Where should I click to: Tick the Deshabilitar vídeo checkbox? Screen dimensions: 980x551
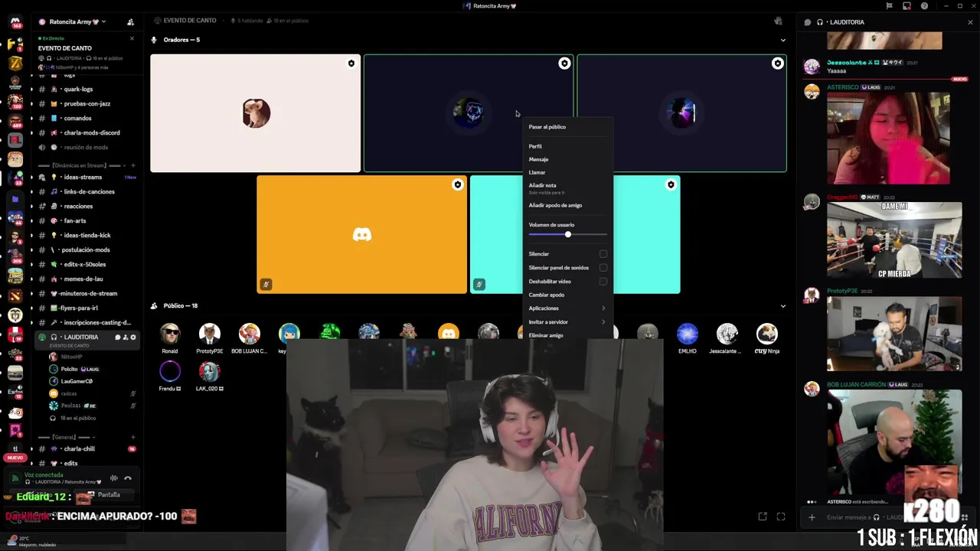tap(603, 282)
